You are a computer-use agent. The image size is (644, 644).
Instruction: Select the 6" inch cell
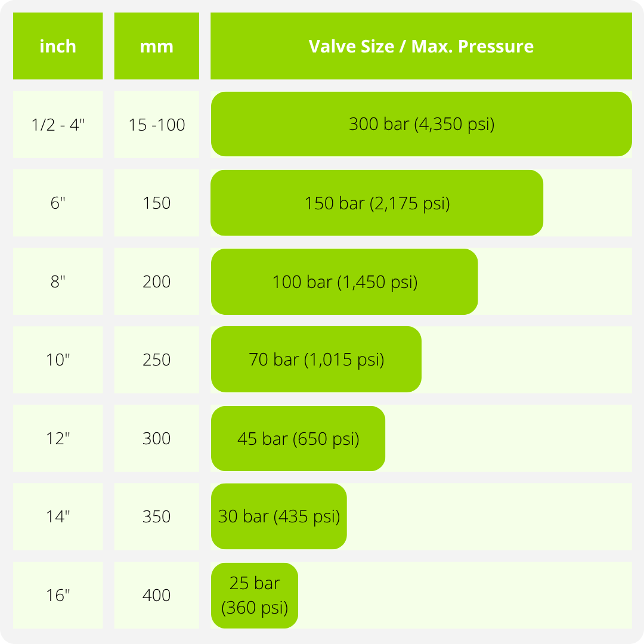[x=58, y=203]
